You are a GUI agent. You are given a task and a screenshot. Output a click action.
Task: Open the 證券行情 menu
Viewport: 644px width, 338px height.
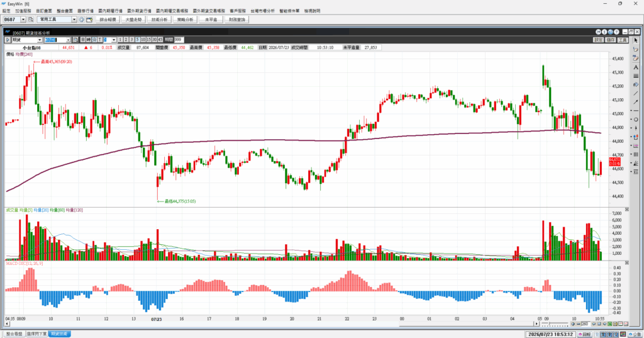pyautogui.click(x=86, y=11)
